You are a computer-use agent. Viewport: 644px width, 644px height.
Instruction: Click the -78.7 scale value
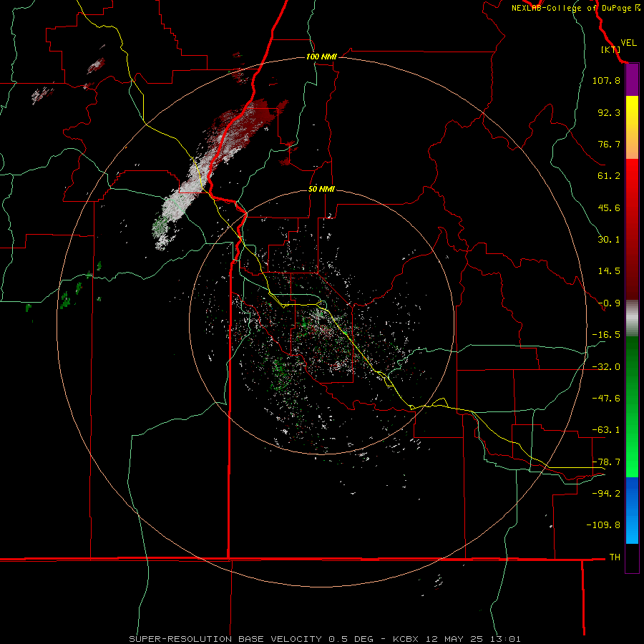(606, 462)
